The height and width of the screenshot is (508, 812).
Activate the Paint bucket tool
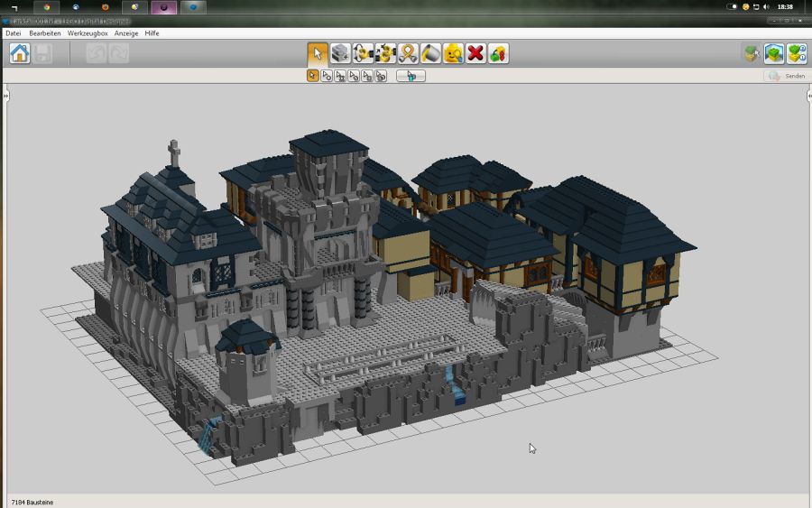click(430, 53)
